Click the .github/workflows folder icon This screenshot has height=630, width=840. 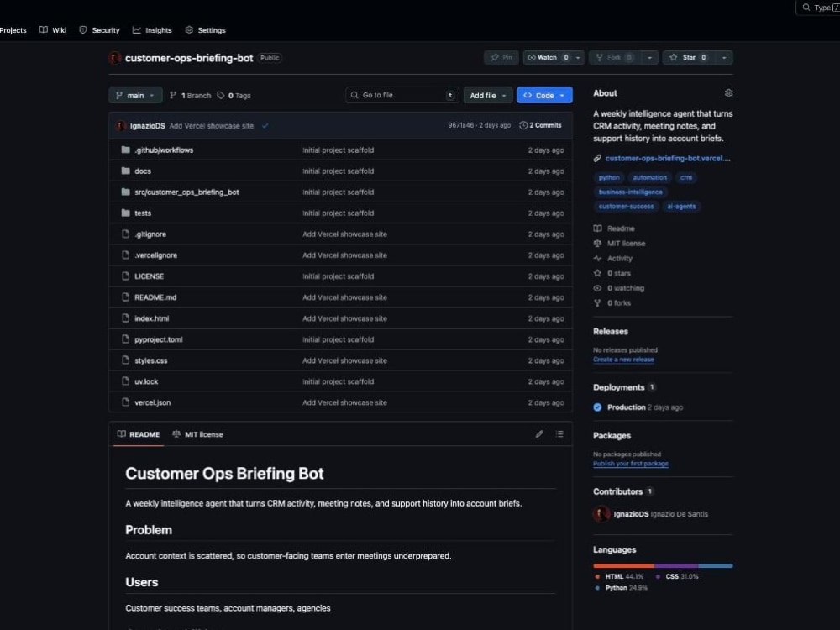[x=125, y=150]
